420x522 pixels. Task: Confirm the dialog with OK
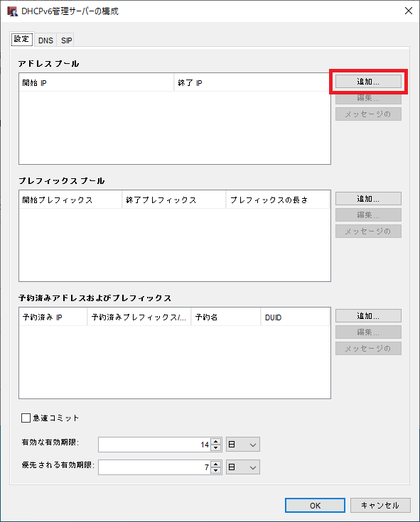pos(315,506)
